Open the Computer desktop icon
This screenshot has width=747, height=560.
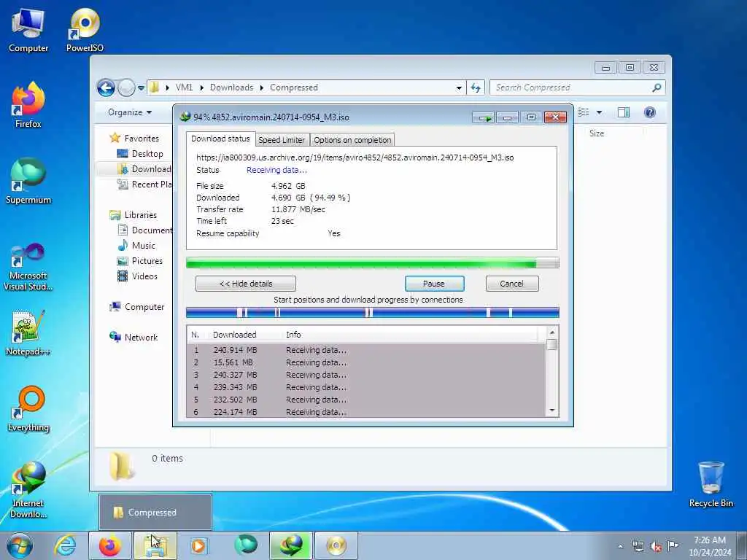(28, 29)
